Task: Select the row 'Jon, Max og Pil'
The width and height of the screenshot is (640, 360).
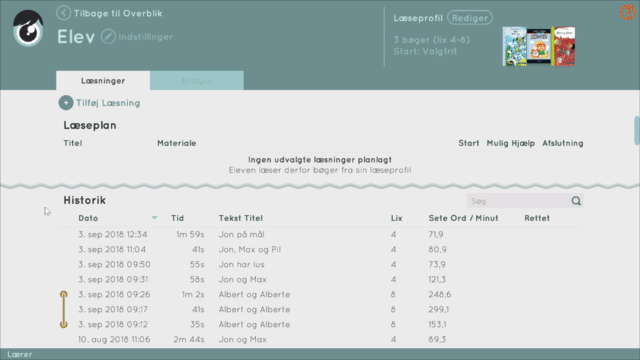Action: point(320,249)
